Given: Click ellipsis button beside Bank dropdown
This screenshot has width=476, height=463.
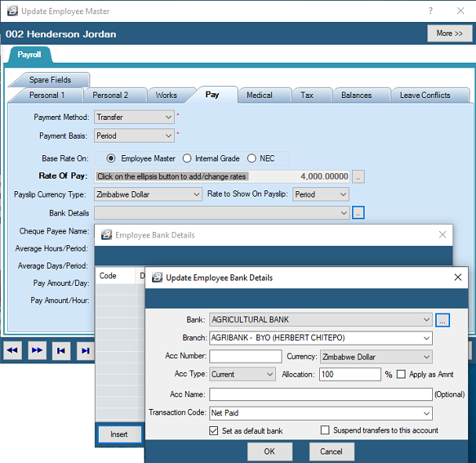Looking at the screenshot, I should [x=442, y=320].
